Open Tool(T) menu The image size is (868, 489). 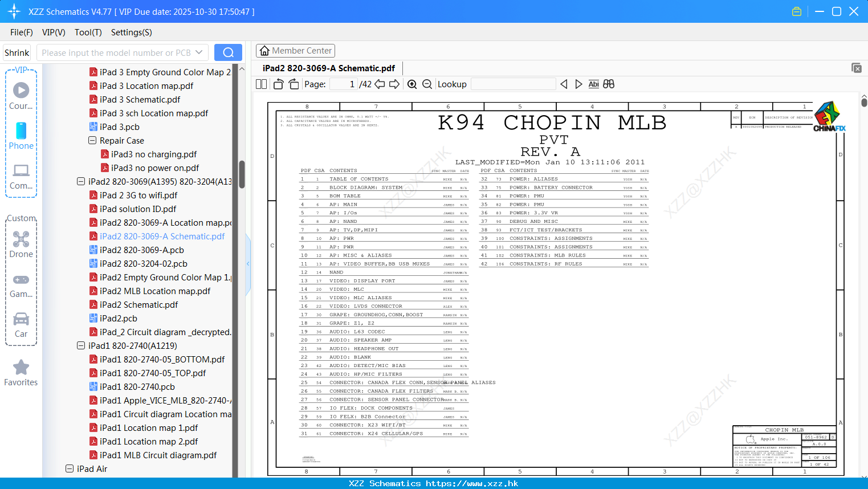coord(88,32)
